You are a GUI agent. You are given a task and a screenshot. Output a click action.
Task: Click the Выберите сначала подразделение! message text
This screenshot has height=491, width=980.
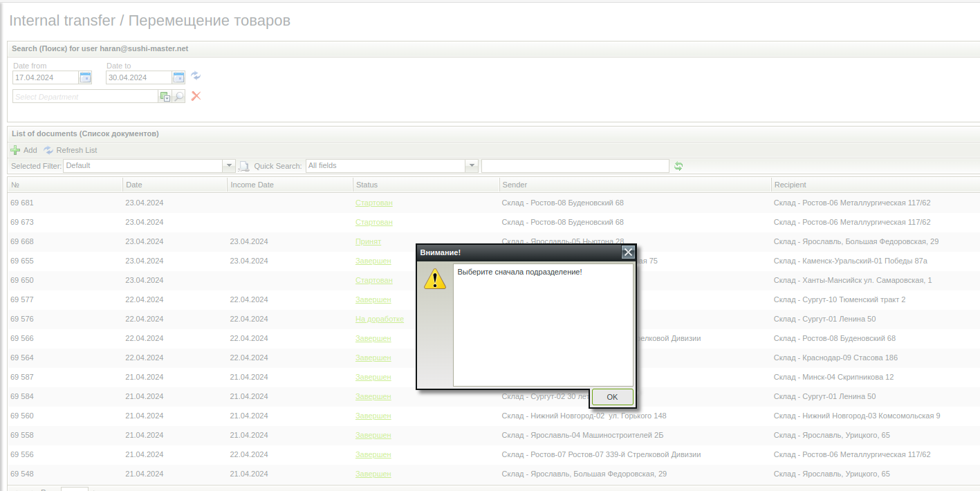coord(520,272)
